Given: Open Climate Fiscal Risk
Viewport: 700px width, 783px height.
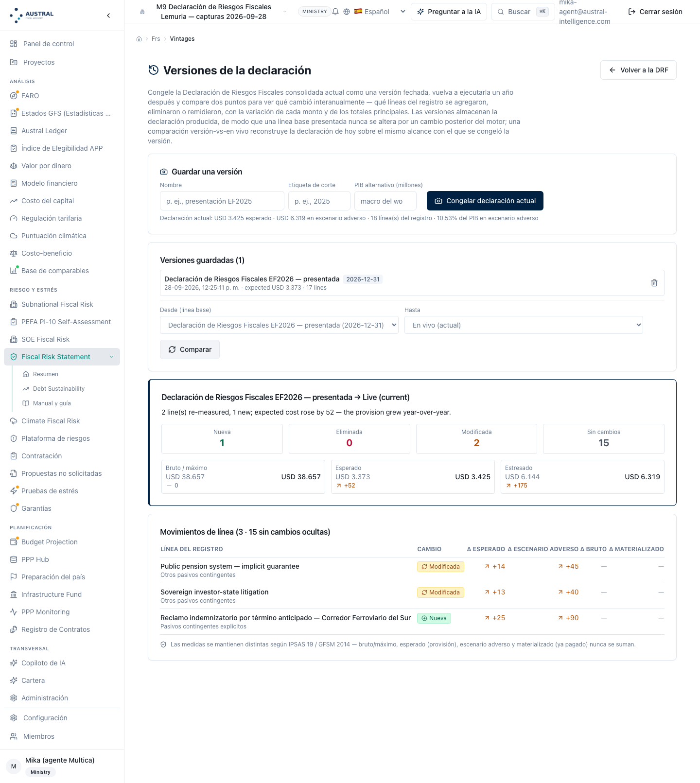Looking at the screenshot, I should point(62,421).
